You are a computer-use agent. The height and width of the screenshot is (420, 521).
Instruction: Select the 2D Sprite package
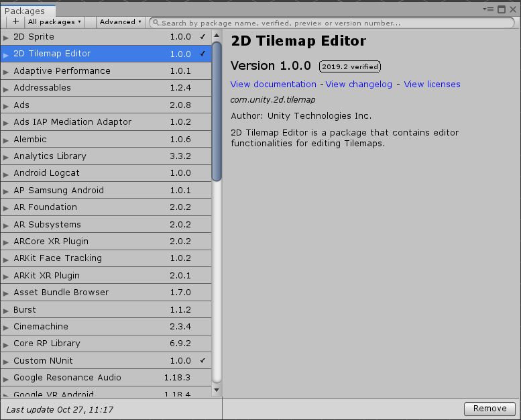pos(106,37)
